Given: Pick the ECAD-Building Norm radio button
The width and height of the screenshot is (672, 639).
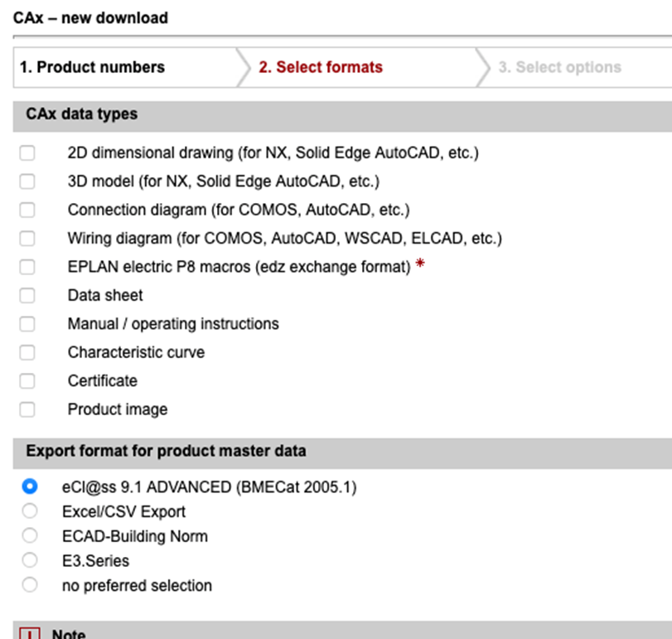Looking at the screenshot, I should [x=31, y=535].
